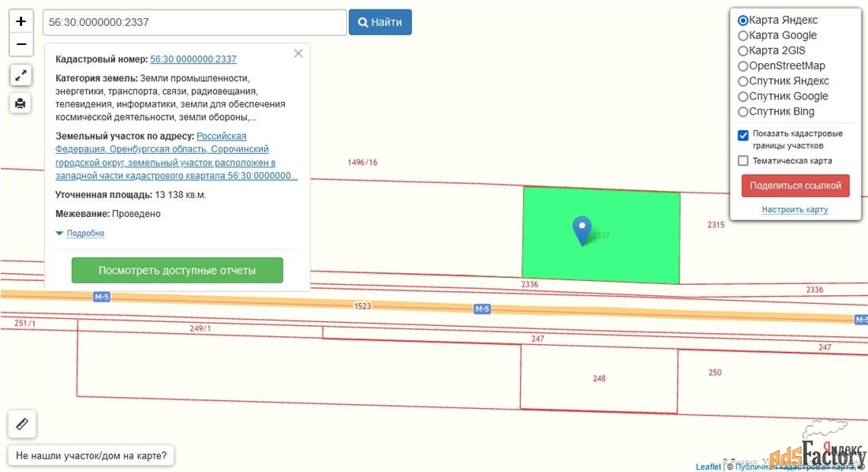The height and width of the screenshot is (472, 868).
Task: Click parcel label 250 on map
Action: click(x=715, y=373)
